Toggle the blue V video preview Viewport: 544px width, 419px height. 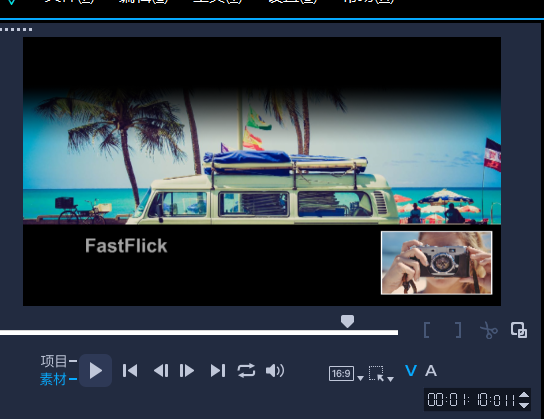411,371
